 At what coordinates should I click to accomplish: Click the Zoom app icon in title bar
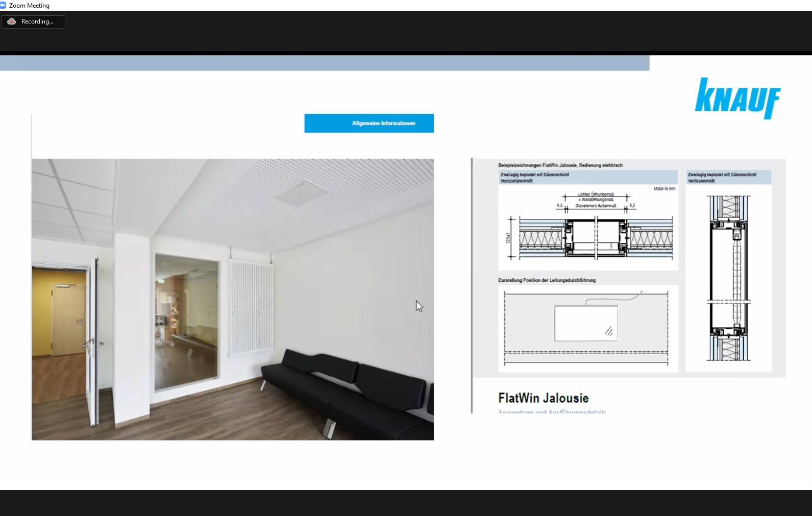tap(3, 5)
